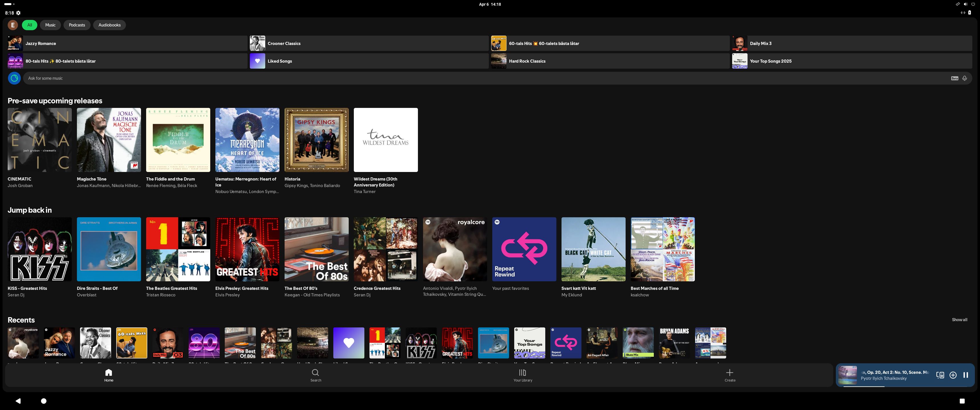Image resolution: width=980 pixels, height=410 pixels.
Task: Select the Audiobooks filter chip
Action: click(x=109, y=25)
